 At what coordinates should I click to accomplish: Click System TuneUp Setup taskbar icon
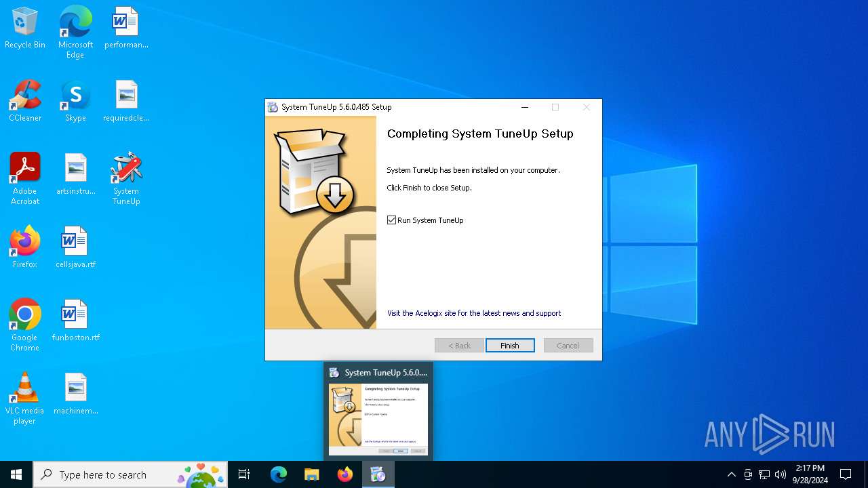(x=378, y=474)
